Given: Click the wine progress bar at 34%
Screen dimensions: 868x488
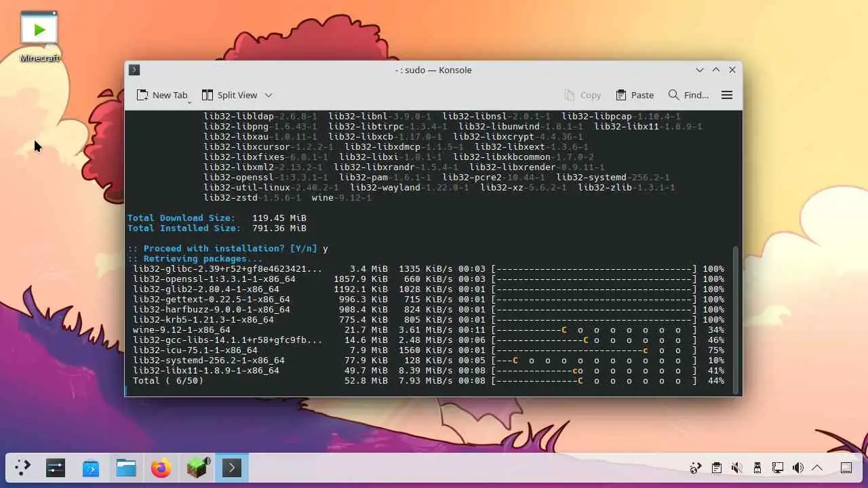Looking at the screenshot, I should tap(594, 330).
